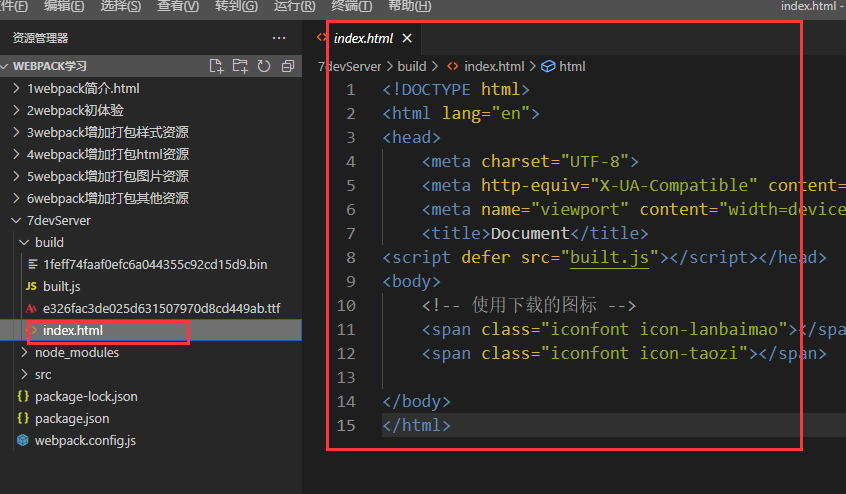Viewport: 846px width, 494px height.
Task: Click the braces icon beside package.json
Action: point(23,418)
